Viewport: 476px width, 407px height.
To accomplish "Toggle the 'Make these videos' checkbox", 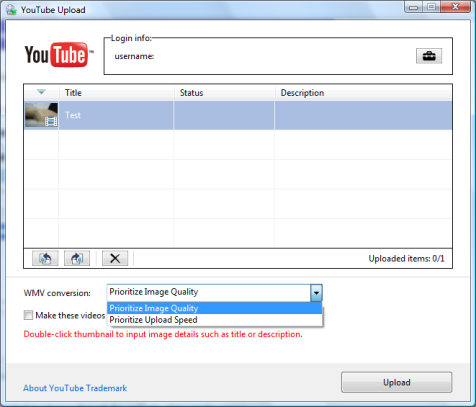I will tap(28, 315).
